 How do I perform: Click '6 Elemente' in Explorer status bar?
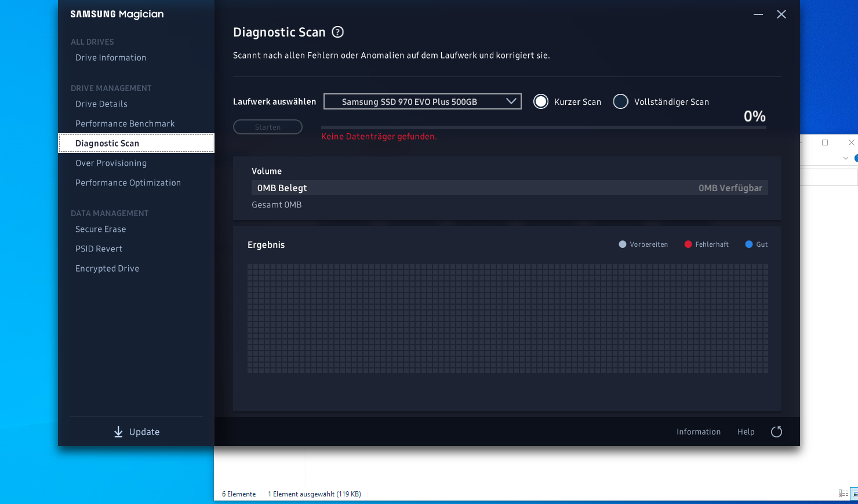[239, 494]
